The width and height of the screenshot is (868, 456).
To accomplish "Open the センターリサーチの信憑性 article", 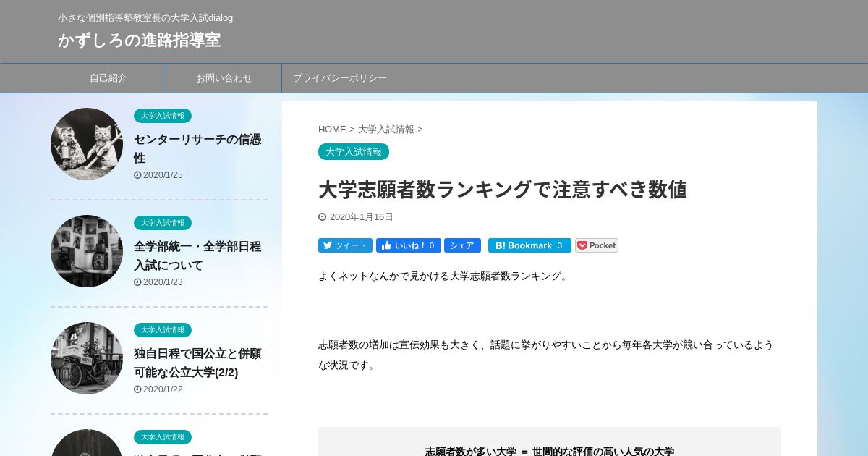I will [197, 148].
